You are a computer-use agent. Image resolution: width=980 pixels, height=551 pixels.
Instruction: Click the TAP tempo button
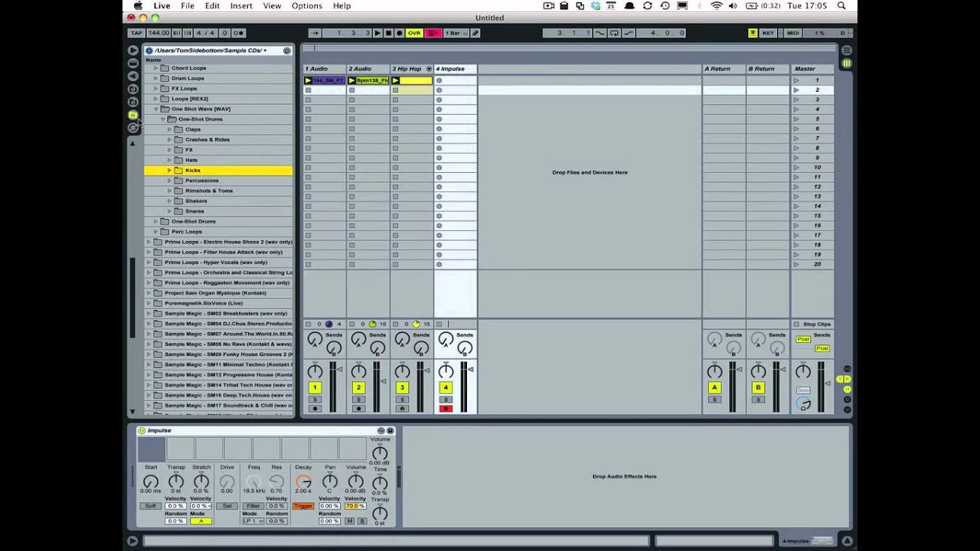tap(136, 33)
